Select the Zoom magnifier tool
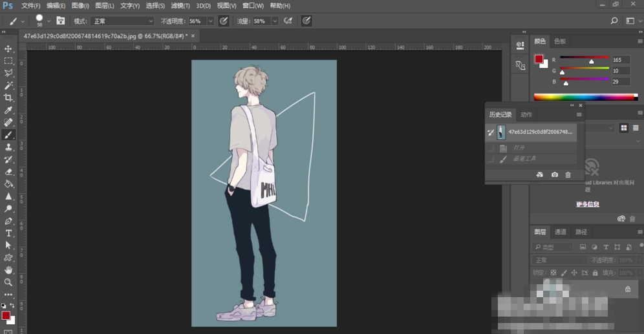 point(8,282)
